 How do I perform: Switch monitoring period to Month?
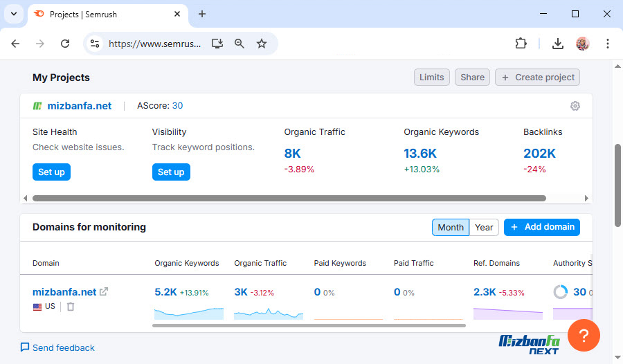point(451,227)
